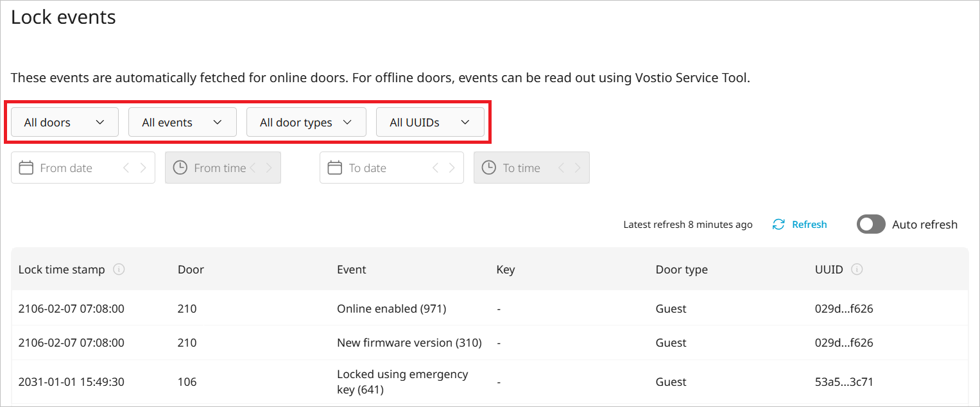980x407 pixels.
Task: Expand the All UUIDs filter
Action: [x=429, y=123]
